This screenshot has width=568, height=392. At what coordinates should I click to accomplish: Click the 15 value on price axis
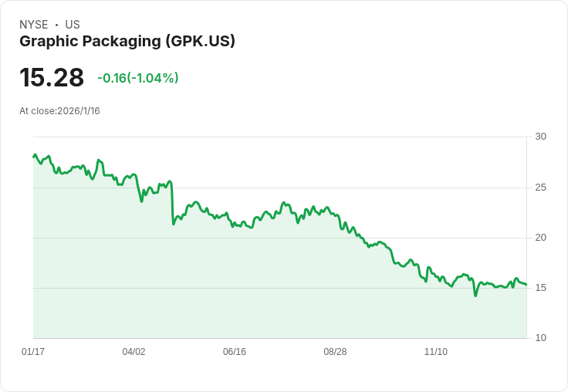tap(540, 288)
